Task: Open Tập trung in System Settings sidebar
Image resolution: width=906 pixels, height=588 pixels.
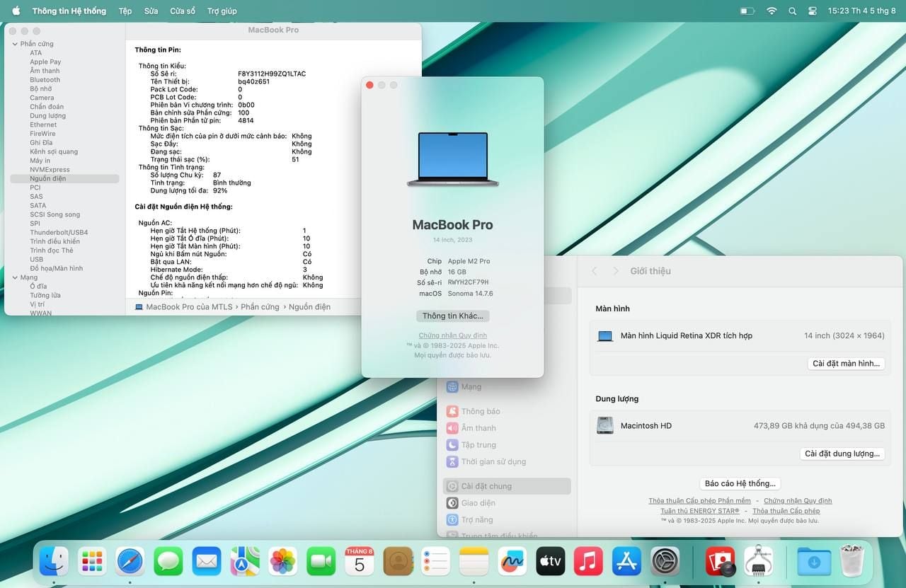Action: (471, 445)
